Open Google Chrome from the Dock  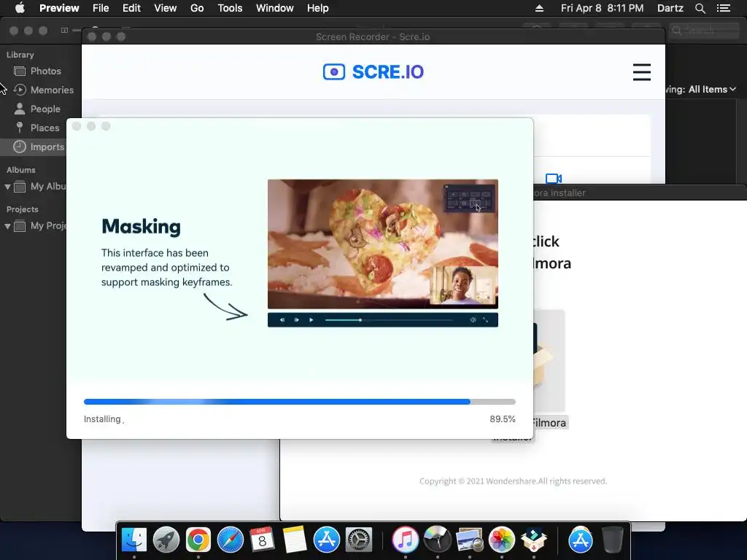pos(198,540)
